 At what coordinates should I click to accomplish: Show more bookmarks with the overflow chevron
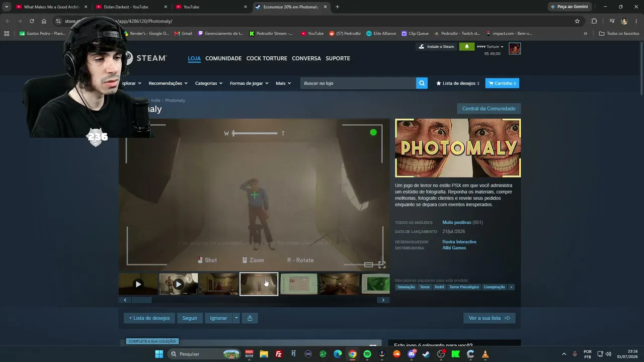585,34
